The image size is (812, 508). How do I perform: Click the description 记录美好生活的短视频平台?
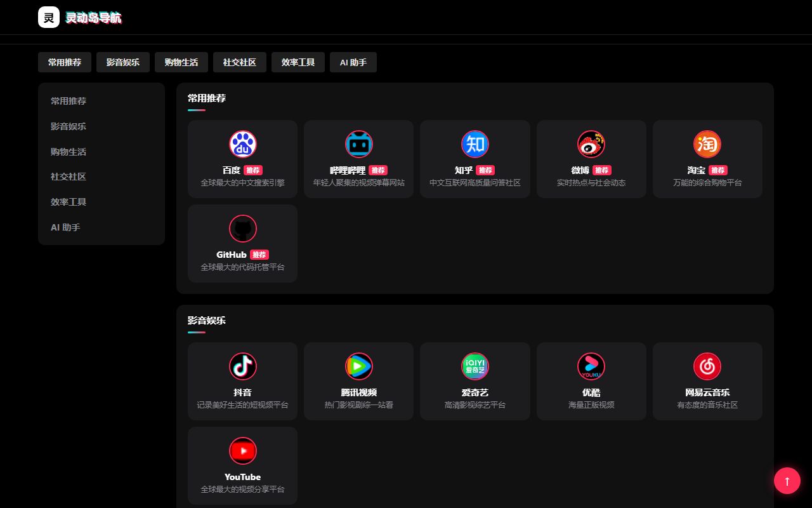click(242, 405)
